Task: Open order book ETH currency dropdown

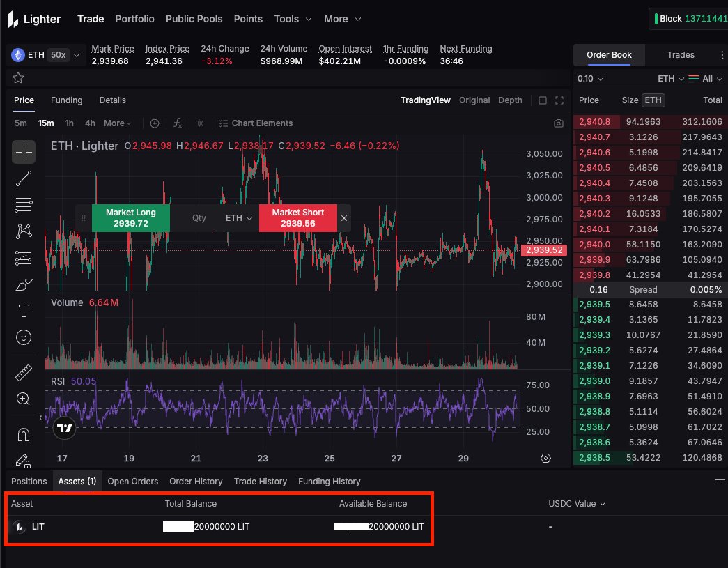Action: click(670, 79)
